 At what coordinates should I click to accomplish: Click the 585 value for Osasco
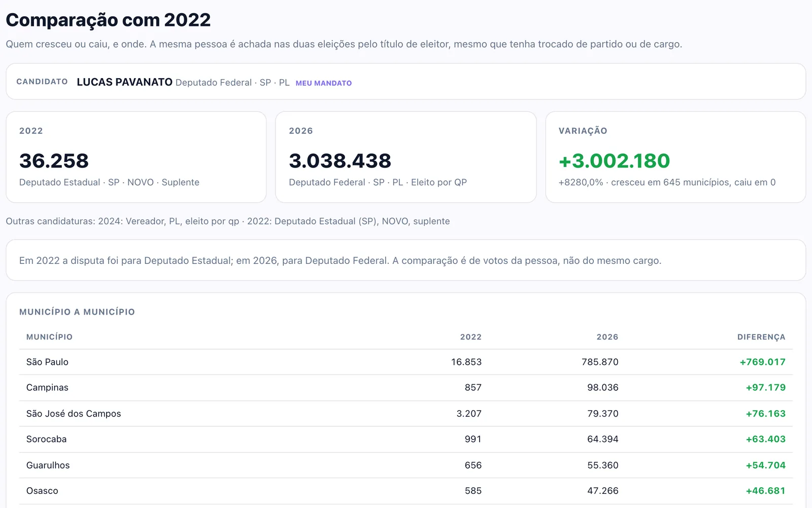tap(473, 491)
